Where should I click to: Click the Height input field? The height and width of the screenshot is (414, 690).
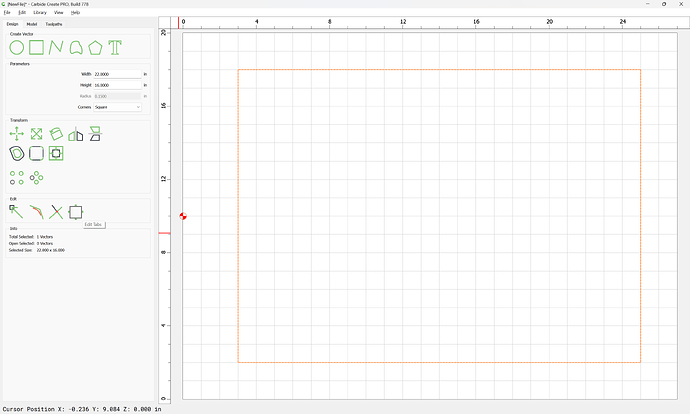tap(117, 85)
